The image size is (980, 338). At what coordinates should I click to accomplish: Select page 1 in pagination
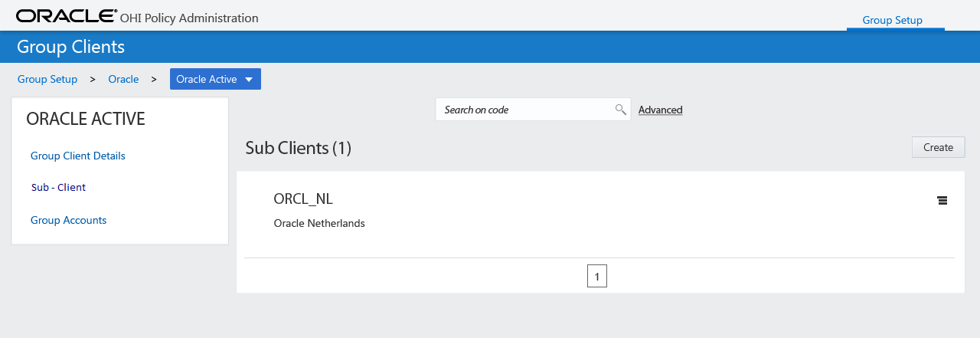[597, 276]
